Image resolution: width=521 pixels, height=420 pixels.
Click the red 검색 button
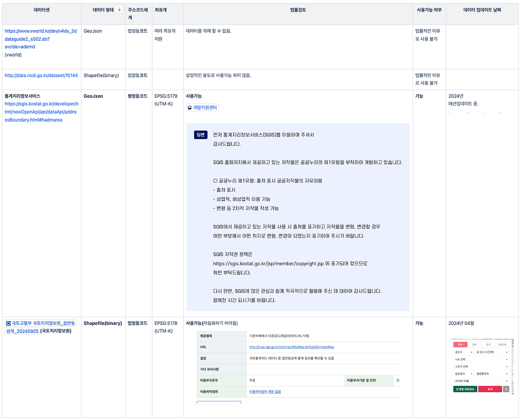490,389
